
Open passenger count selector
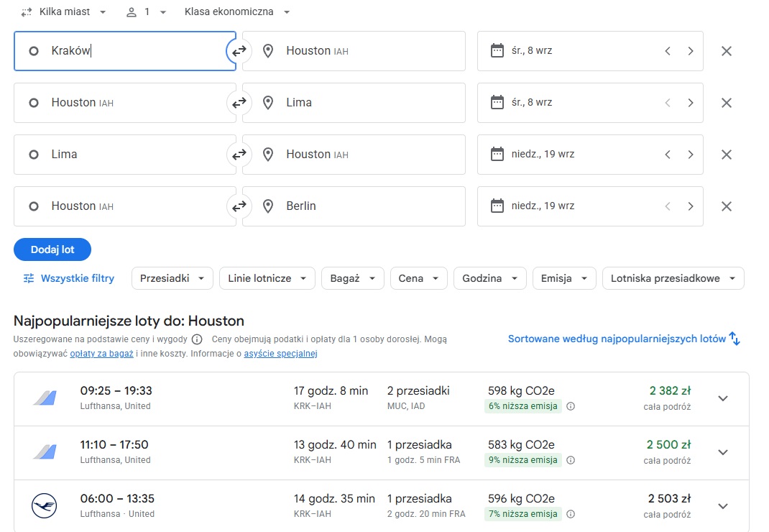pos(146,12)
